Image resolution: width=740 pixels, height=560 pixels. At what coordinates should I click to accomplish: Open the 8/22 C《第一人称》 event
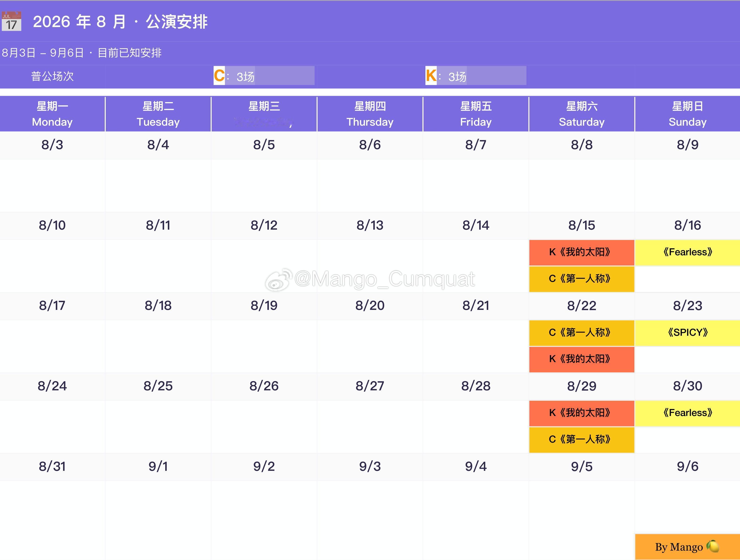(582, 333)
